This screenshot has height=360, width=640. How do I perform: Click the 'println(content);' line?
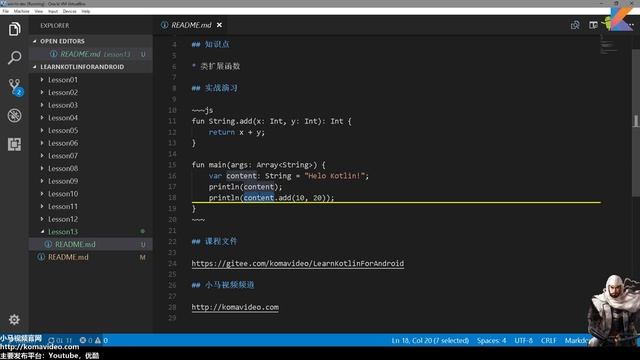(x=245, y=187)
